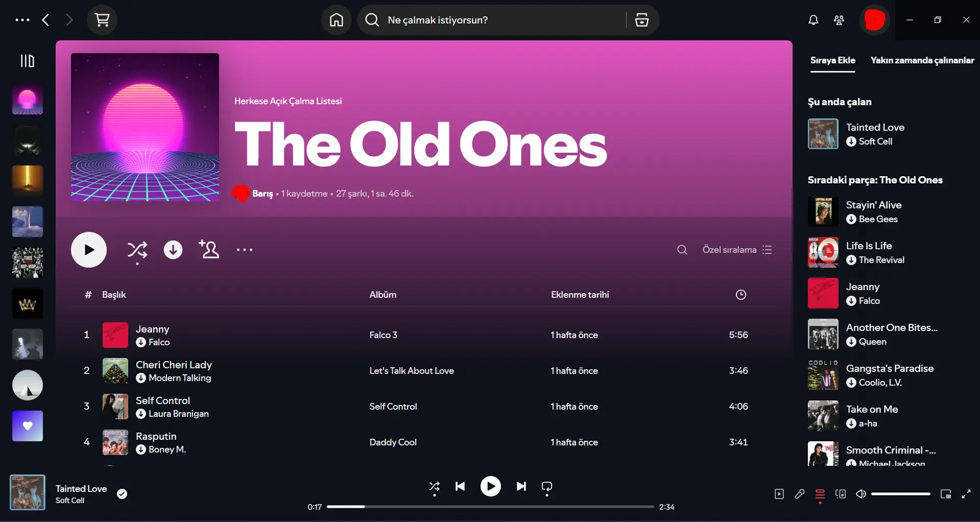Go back with the left arrow

pos(46,20)
